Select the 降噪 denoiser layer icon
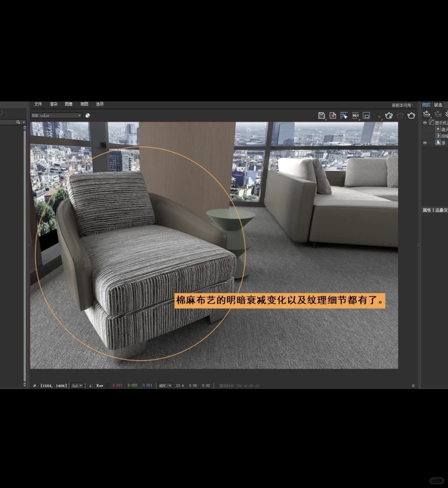 tap(438, 136)
